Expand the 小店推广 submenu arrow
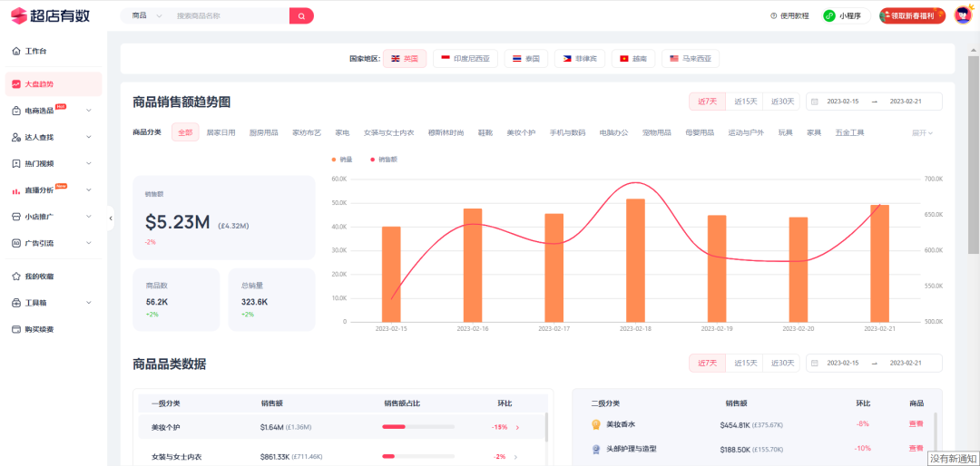This screenshot has width=980, height=466. [88, 217]
